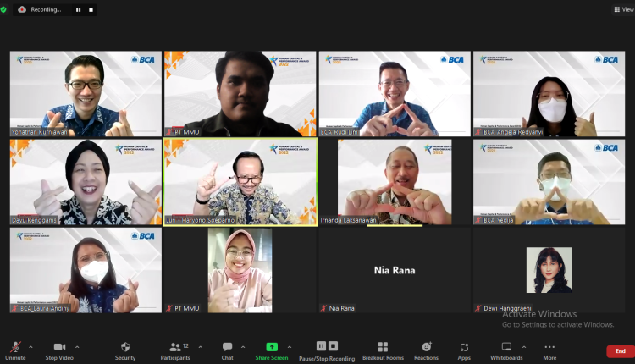Select Dewi Hanggraeni's video tile
This screenshot has height=364, width=635.
549,271
